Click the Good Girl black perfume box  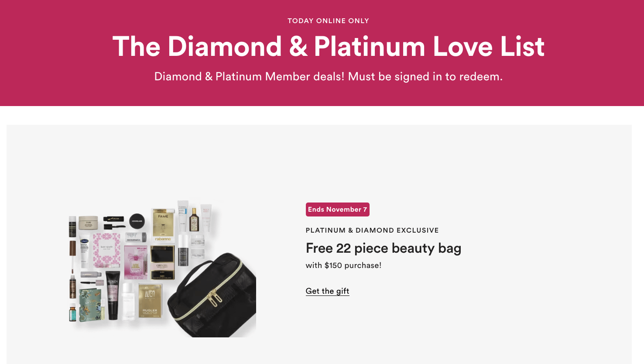tap(162, 262)
